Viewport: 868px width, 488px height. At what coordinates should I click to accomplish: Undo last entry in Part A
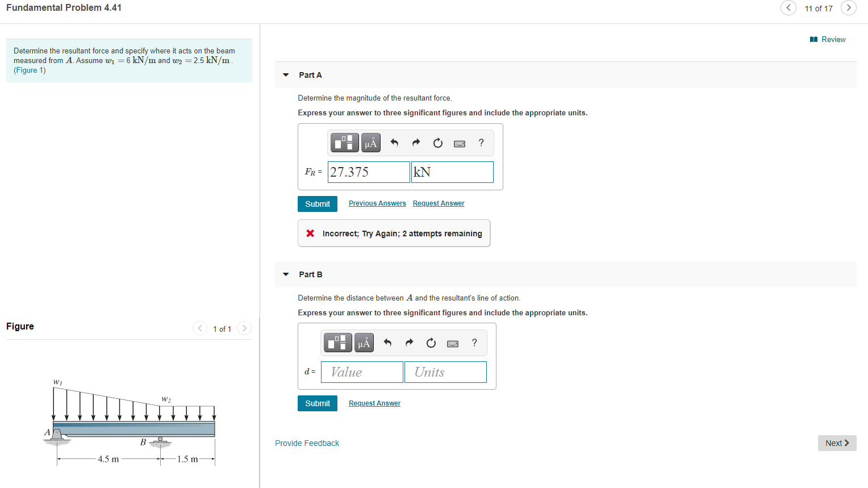(394, 143)
